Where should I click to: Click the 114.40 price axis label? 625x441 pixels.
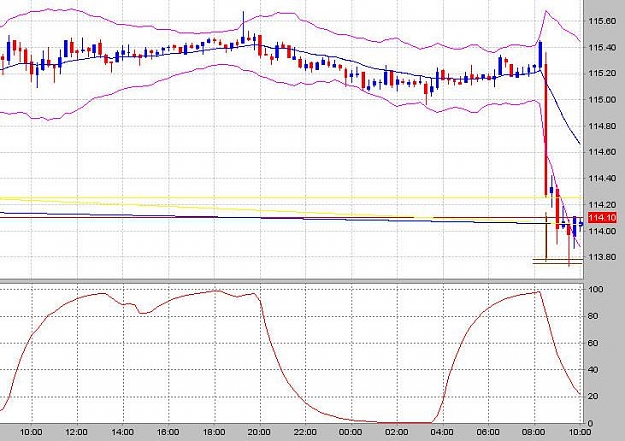pos(602,178)
